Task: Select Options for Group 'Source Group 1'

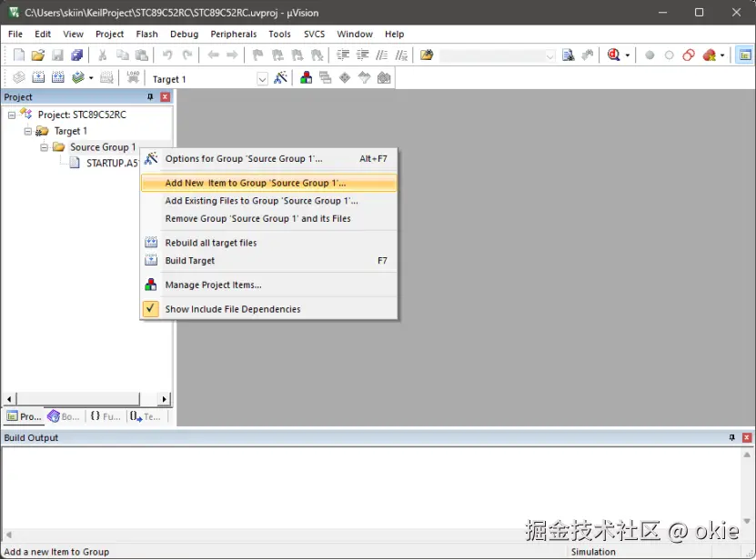Action: pyautogui.click(x=269, y=158)
